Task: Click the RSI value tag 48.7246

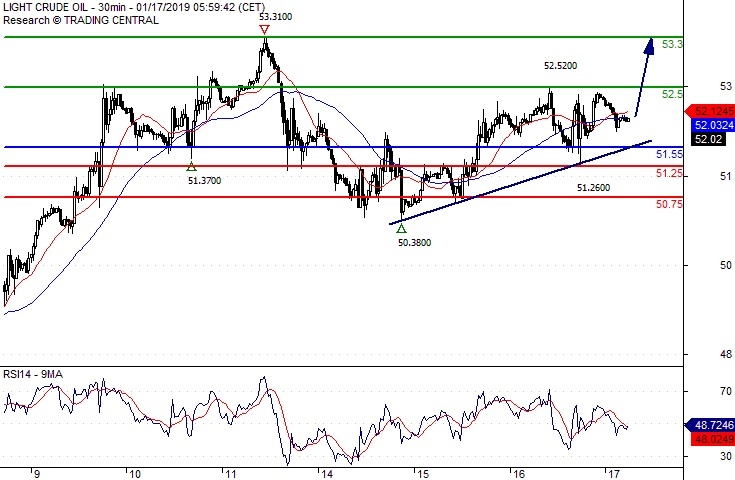Action: [x=710, y=425]
